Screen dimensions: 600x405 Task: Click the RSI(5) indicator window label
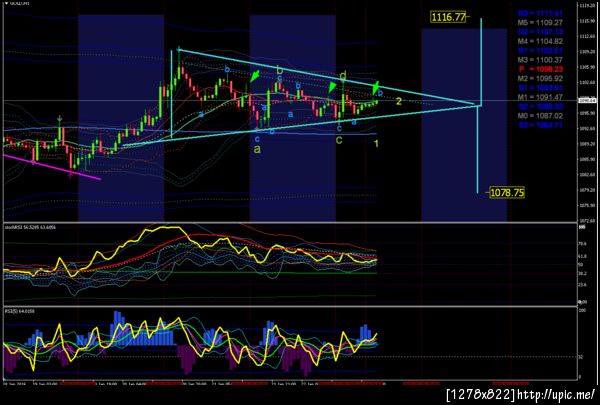click(20, 311)
